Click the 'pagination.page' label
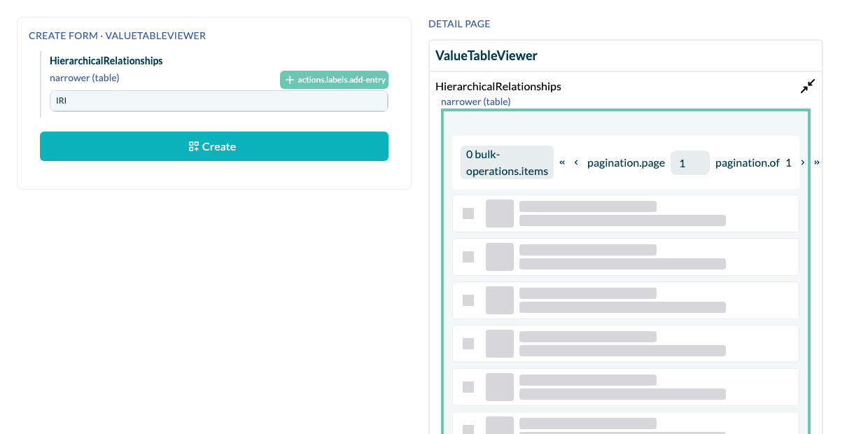This screenshot has height=434, width=868. 626,162
